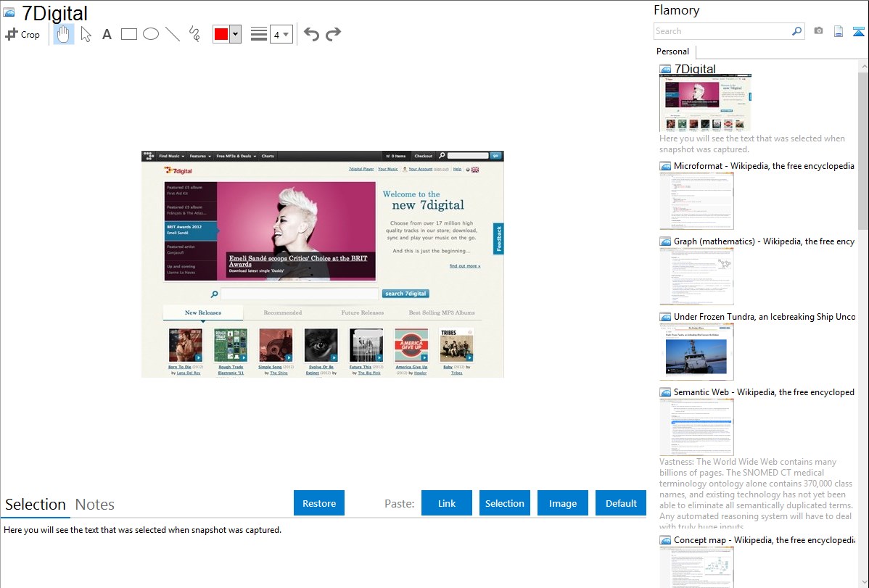
Task: Click the Under Frozen Tundra title text
Action: pyautogui.click(x=765, y=316)
